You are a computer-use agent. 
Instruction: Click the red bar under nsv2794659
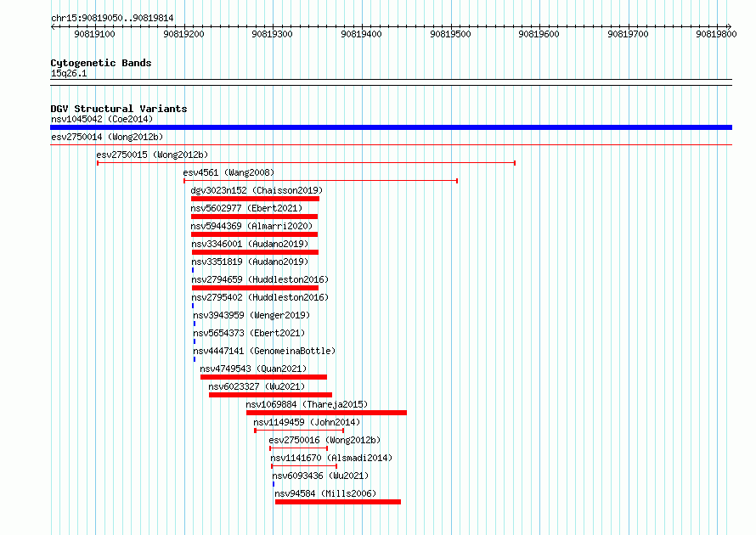point(255,288)
